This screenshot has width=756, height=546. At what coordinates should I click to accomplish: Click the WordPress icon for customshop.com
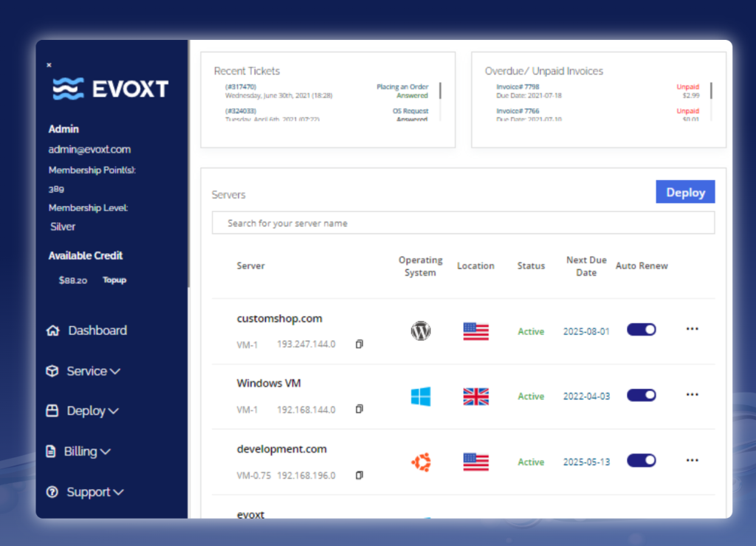tap(420, 331)
